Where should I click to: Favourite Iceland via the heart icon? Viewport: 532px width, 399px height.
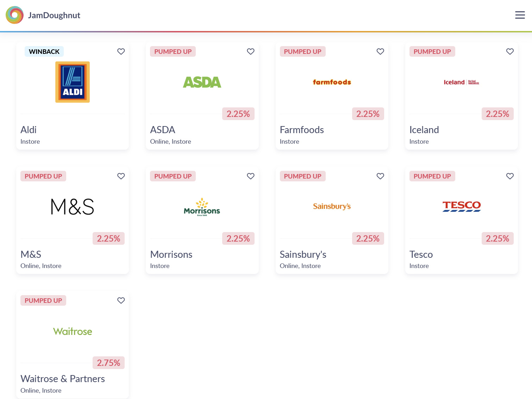click(510, 51)
